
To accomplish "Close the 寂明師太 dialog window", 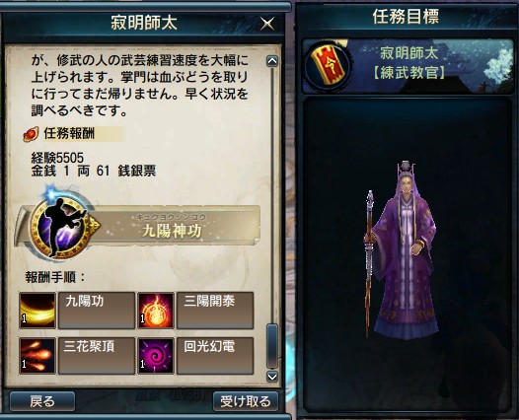I will coord(267,23).
